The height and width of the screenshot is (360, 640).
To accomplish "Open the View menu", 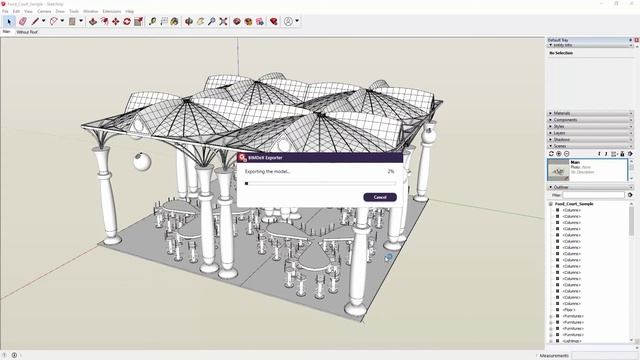I will 28,11.
